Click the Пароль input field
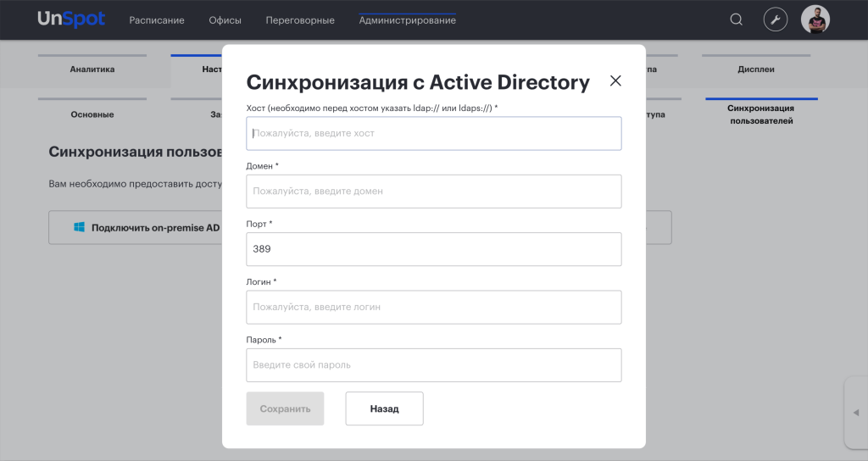868x461 pixels. click(433, 365)
